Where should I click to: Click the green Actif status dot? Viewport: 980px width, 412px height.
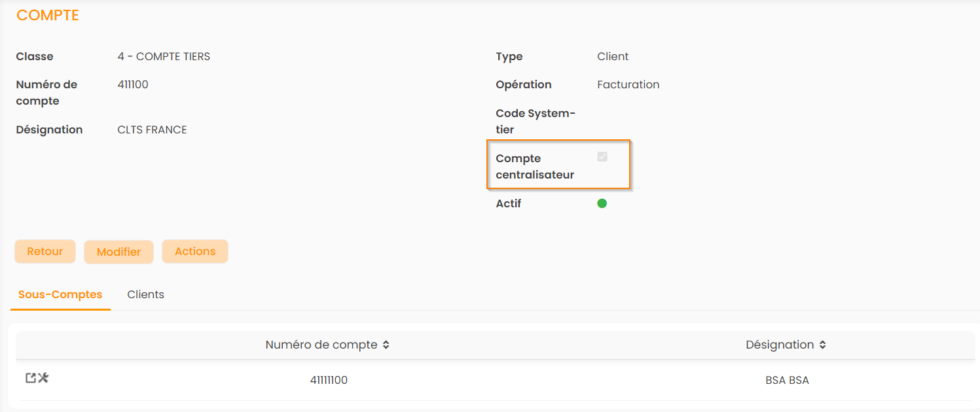(602, 203)
